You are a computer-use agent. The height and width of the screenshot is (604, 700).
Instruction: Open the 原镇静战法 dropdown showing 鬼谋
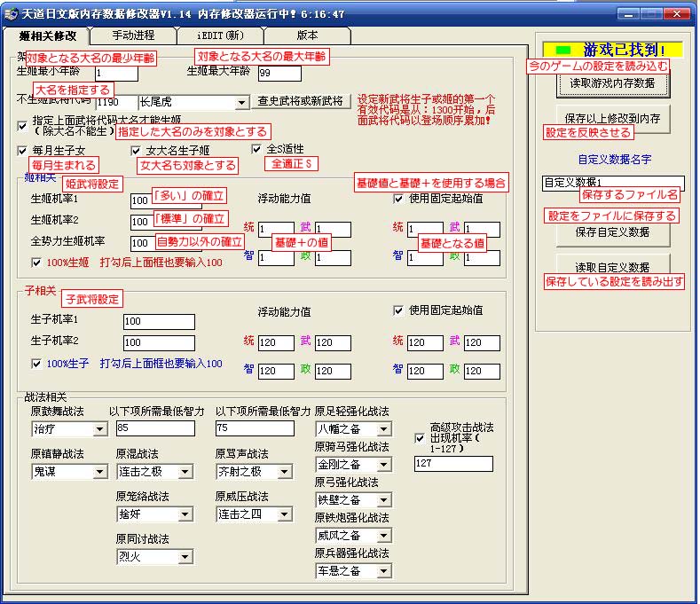coord(100,472)
